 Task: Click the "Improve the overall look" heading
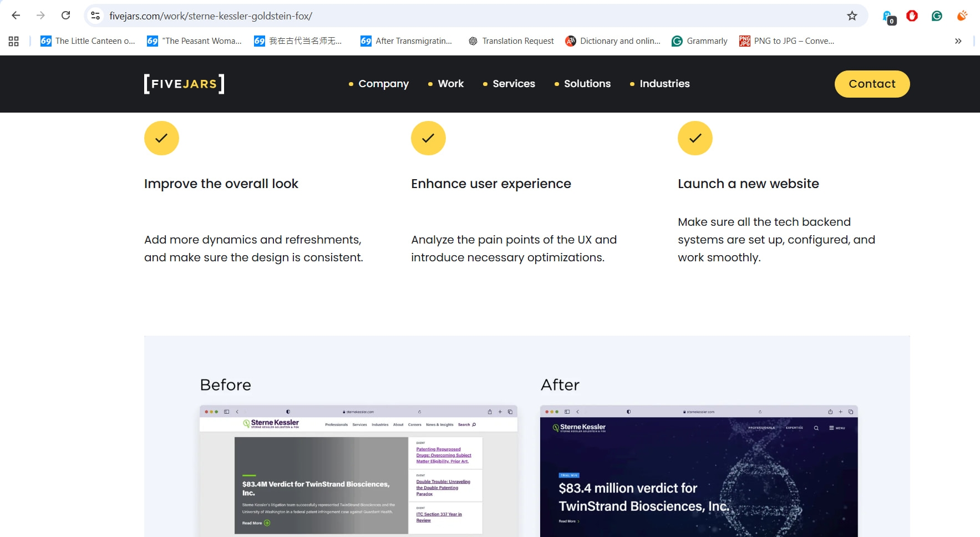point(221,184)
